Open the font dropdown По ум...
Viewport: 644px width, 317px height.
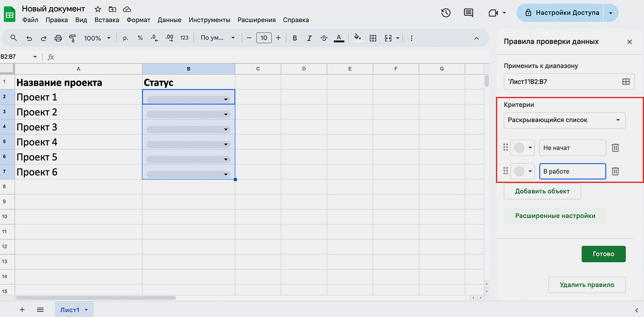pos(217,38)
